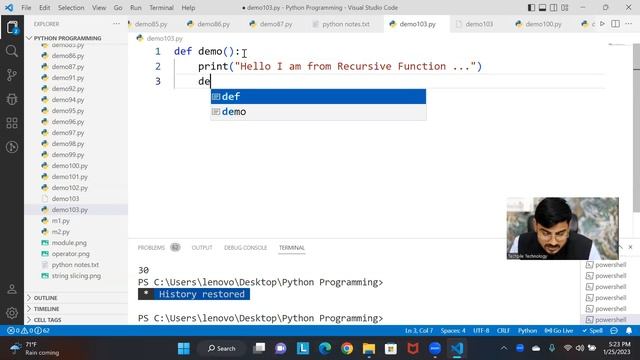Open the File menu
640x360 pixels.
pos(26,8)
